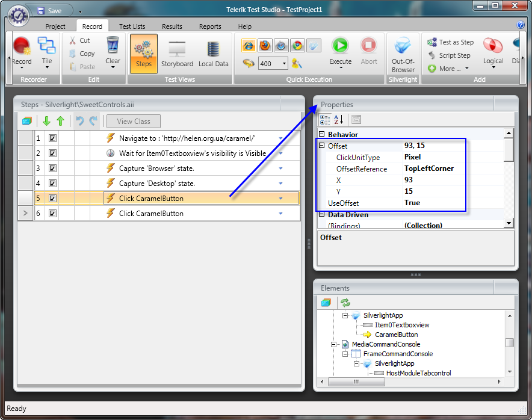Select CaramelButton in Elements tree
Image resolution: width=532 pixels, height=420 pixels.
(x=396, y=335)
